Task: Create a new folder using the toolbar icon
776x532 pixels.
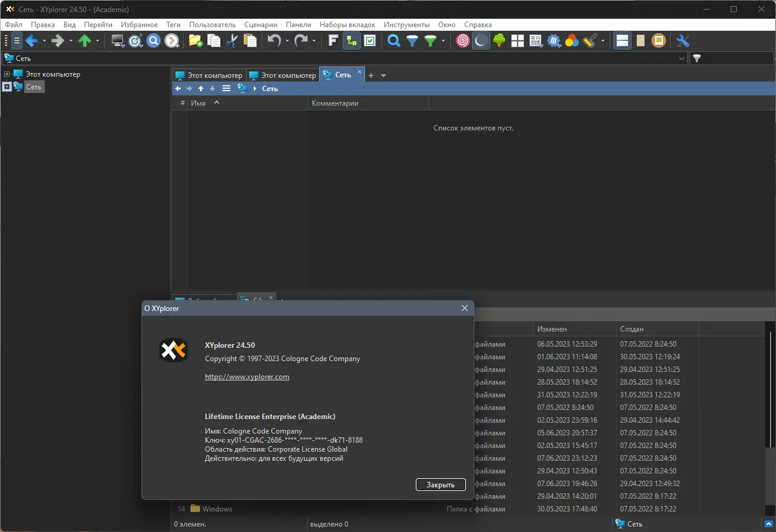Action: click(x=195, y=40)
